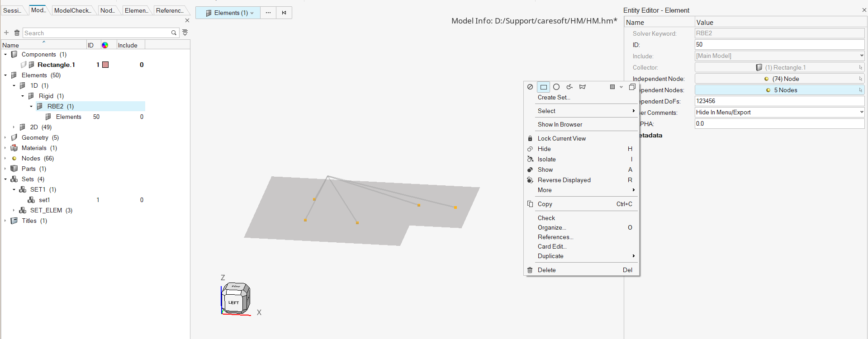Screen dimensions: 868x339
Task: Click the gray square selection mode icon
Action: [x=612, y=87]
